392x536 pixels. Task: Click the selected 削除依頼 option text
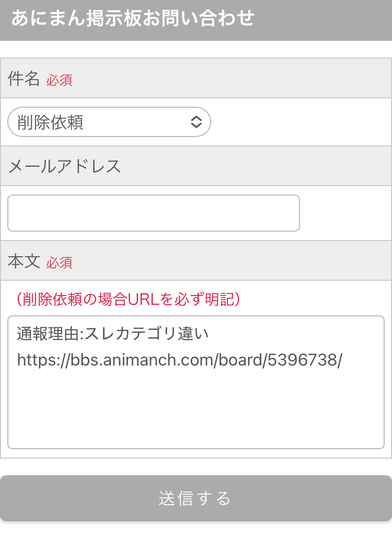click(x=50, y=122)
